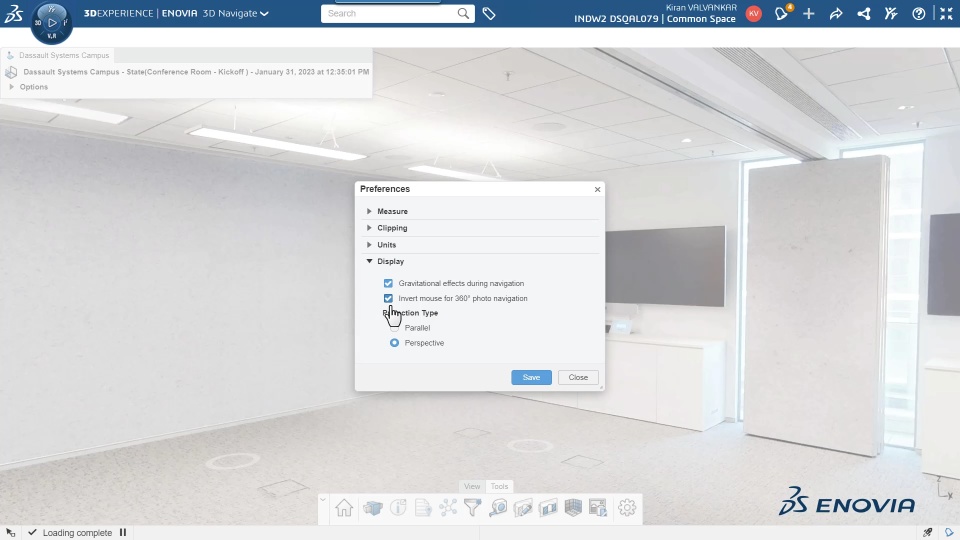Collapse the Display section

369,261
